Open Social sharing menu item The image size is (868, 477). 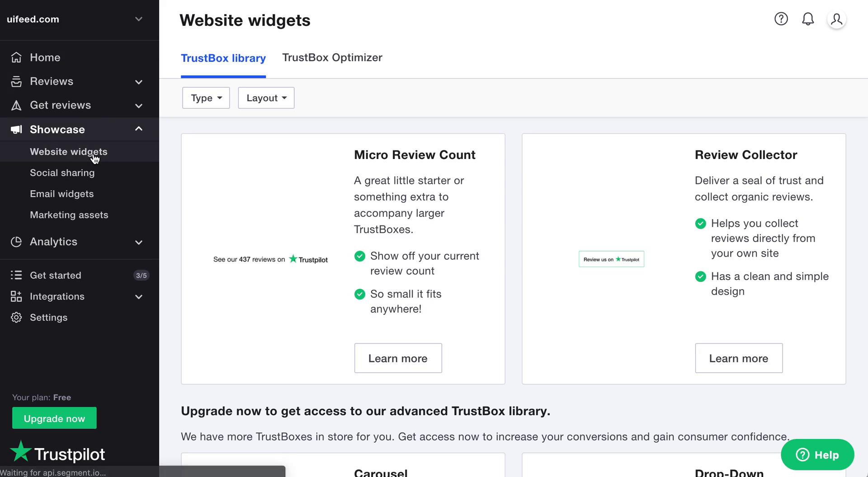(x=62, y=173)
